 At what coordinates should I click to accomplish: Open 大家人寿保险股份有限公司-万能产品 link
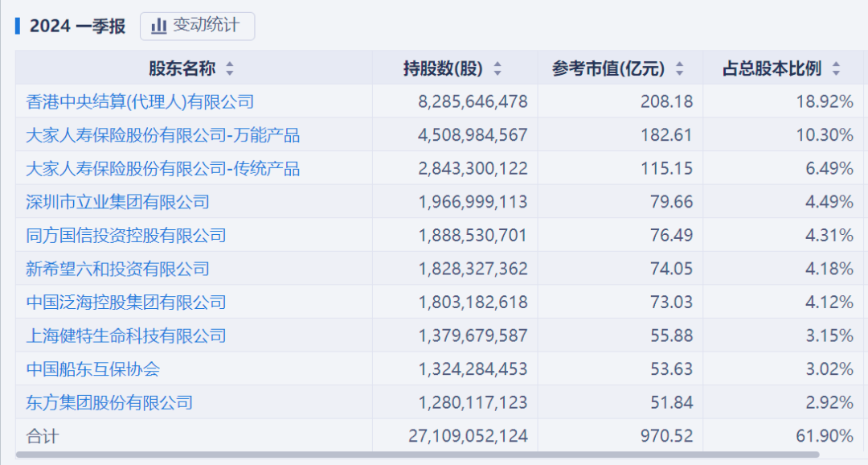tap(162, 135)
